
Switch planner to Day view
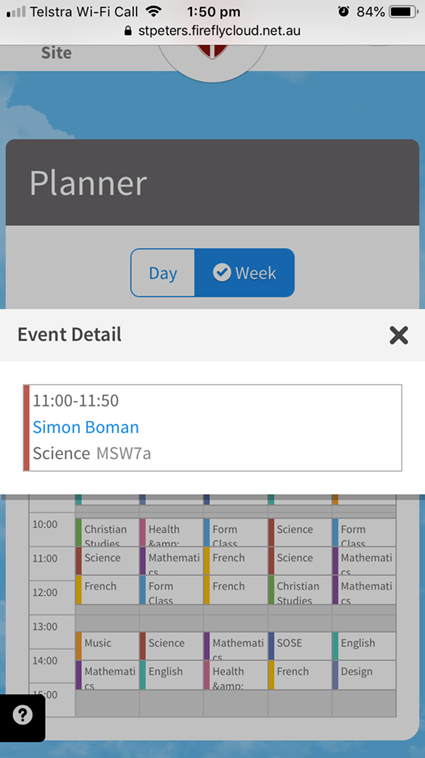(x=163, y=273)
